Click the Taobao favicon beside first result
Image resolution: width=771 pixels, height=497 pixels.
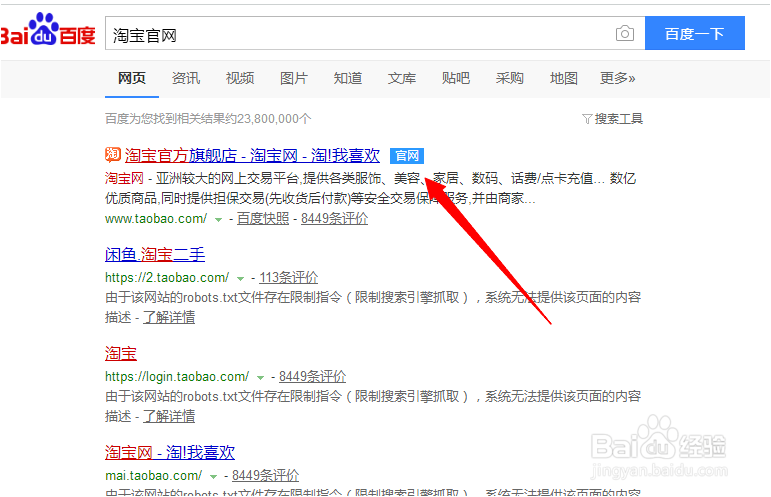113,154
